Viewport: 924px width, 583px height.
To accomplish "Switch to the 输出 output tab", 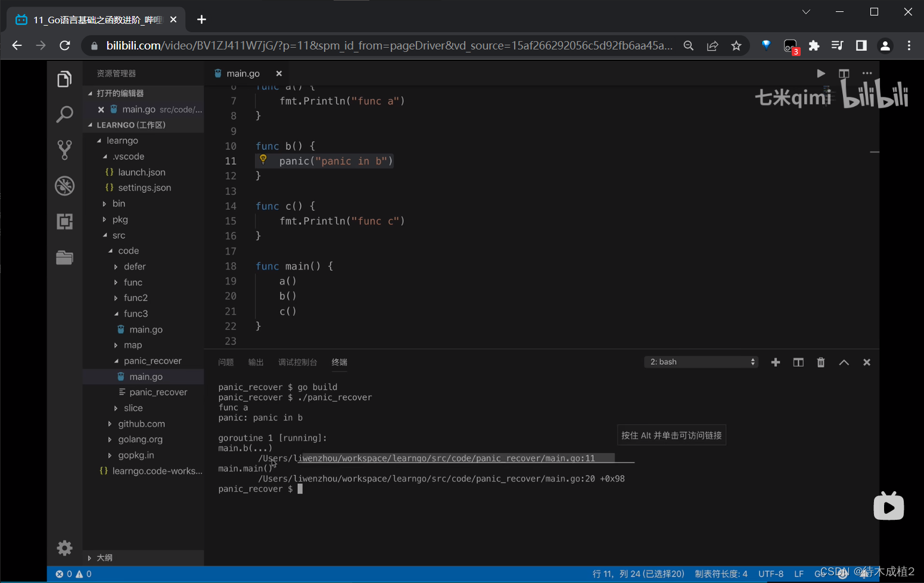I will [256, 362].
